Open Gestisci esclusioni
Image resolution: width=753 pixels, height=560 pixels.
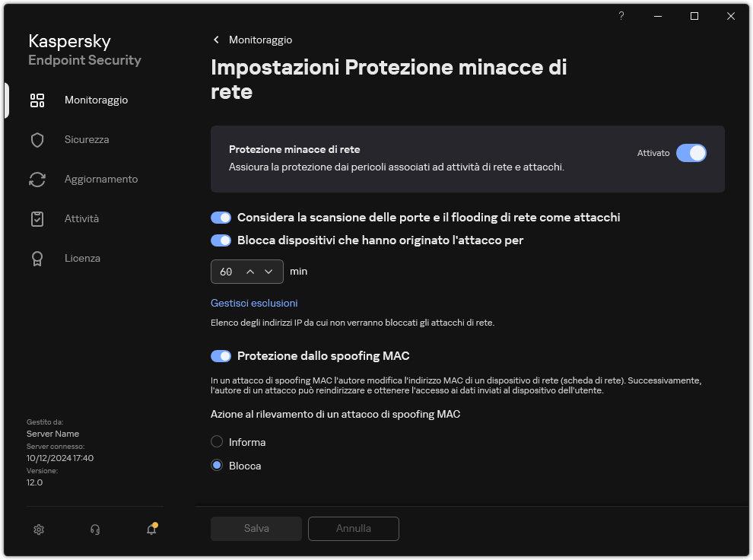253,303
